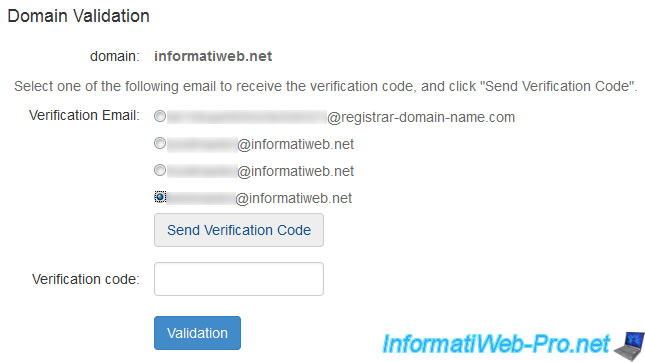
Task: Select the second verification email radio option
Action: click(x=160, y=143)
